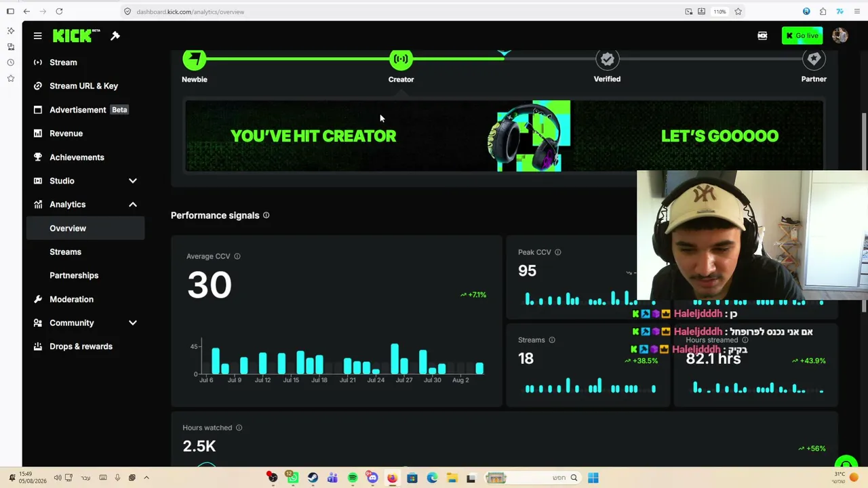Select Overview under Analytics
Screen dimensions: 868x488
[85, 228]
